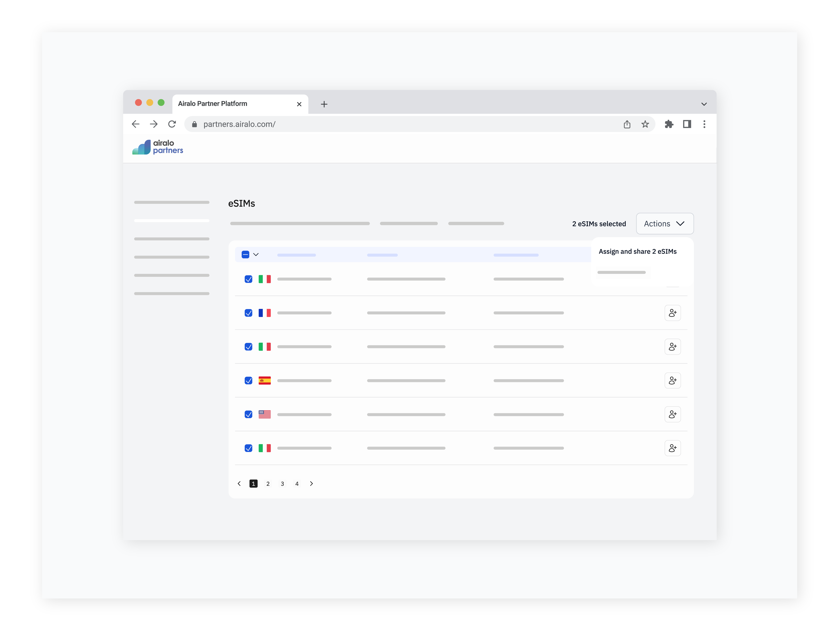840x630 pixels.
Task: Assign user icon in the second Italy row
Action: 673,347
